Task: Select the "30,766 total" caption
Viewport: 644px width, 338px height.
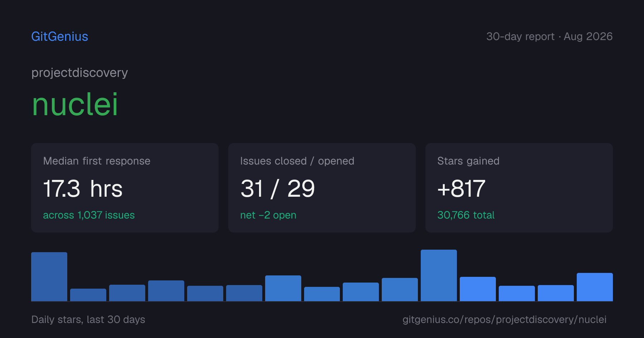Action: [x=466, y=215]
